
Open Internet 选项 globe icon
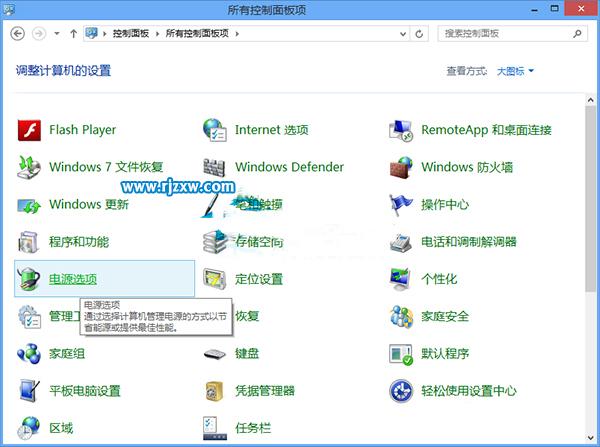215,130
